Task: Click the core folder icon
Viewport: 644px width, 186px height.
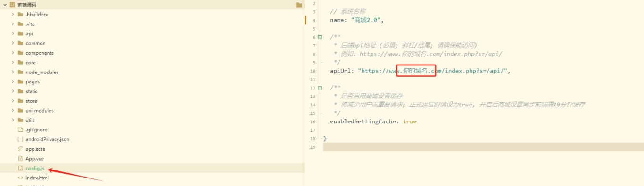Action: coord(20,63)
